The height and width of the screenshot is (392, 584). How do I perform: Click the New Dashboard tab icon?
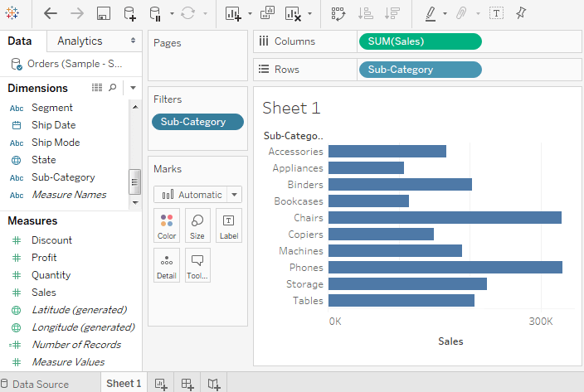pyautogui.click(x=187, y=384)
